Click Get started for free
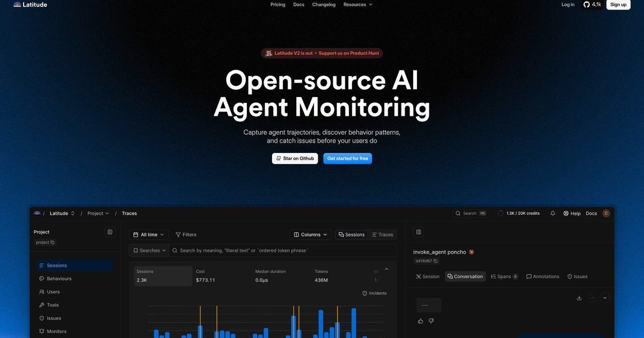This screenshot has height=338, width=644. pos(348,158)
